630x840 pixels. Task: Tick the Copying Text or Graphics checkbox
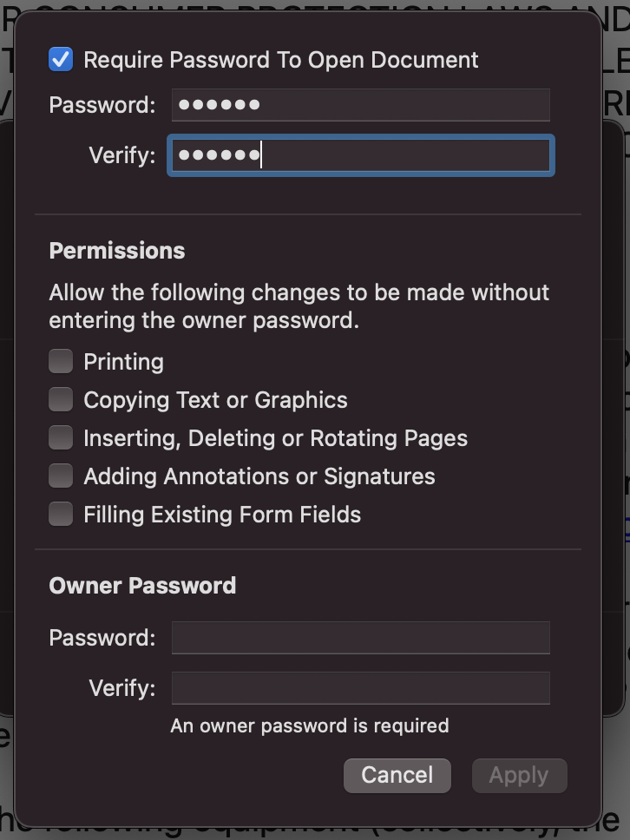click(61, 400)
